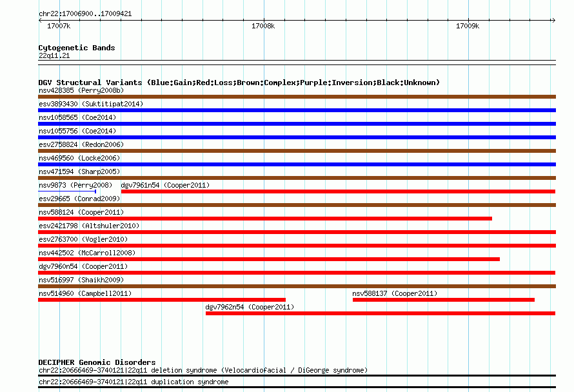Open nsv514960 (Campbell2011) variant label
This screenshot has height=392, width=574.
click(x=85, y=293)
